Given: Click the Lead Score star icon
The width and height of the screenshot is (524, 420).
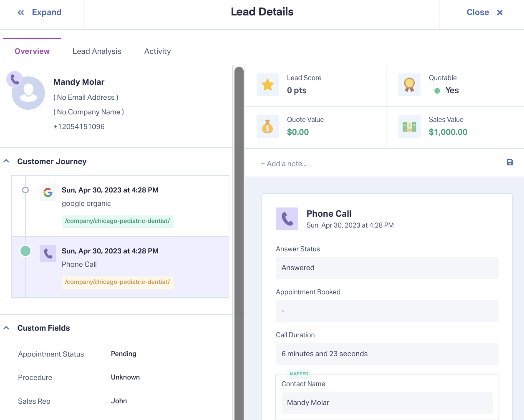Looking at the screenshot, I should [267, 85].
